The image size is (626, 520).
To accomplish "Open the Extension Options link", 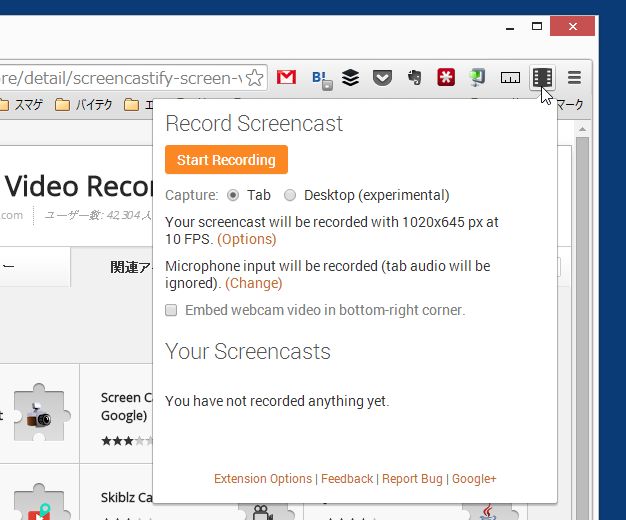I will click(263, 478).
